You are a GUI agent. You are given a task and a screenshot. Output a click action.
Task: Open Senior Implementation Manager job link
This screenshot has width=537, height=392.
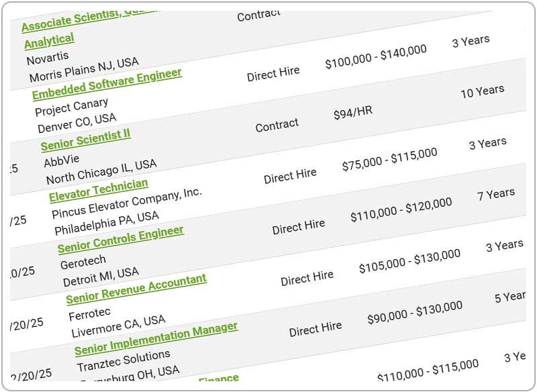pyautogui.click(x=156, y=340)
